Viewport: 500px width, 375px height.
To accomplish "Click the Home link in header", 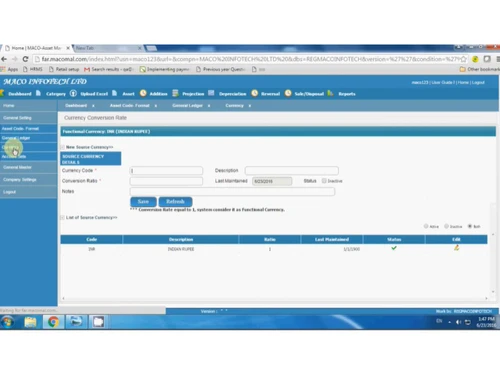I will tap(463, 82).
